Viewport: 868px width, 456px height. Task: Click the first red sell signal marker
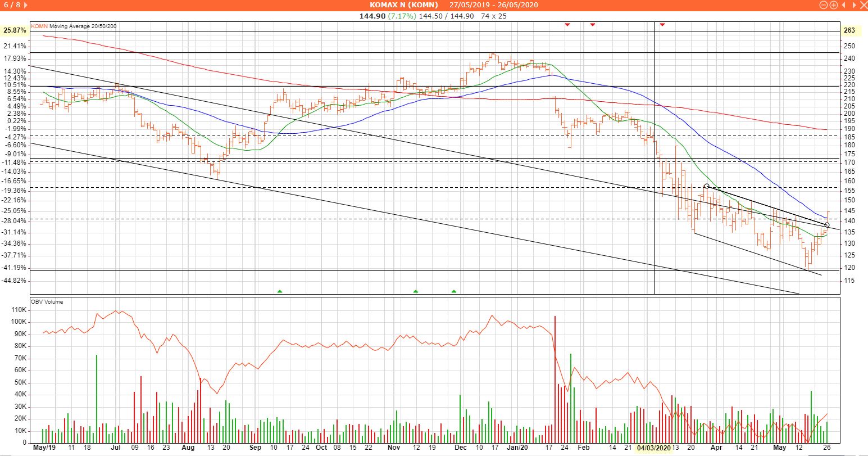tap(567, 25)
